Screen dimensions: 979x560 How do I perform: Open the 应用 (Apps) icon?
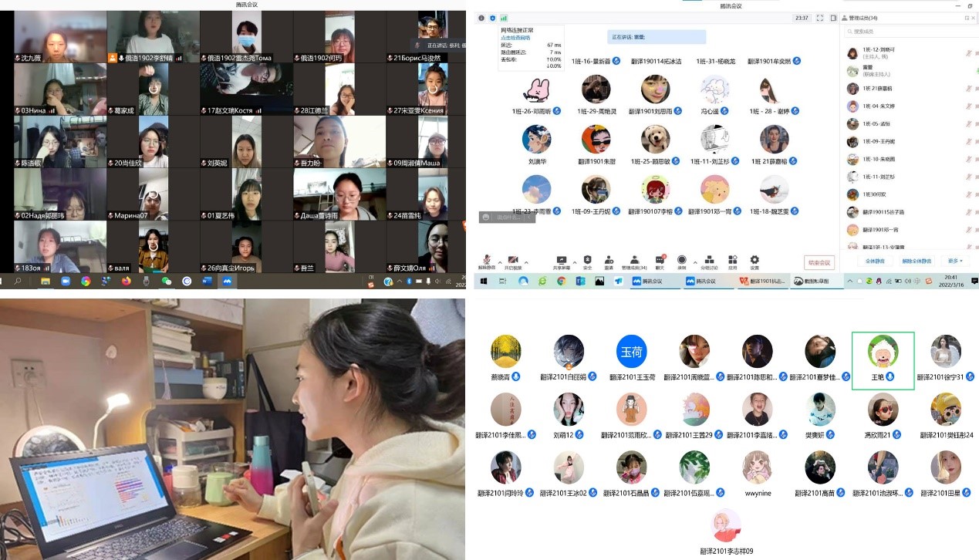click(733, 261)
